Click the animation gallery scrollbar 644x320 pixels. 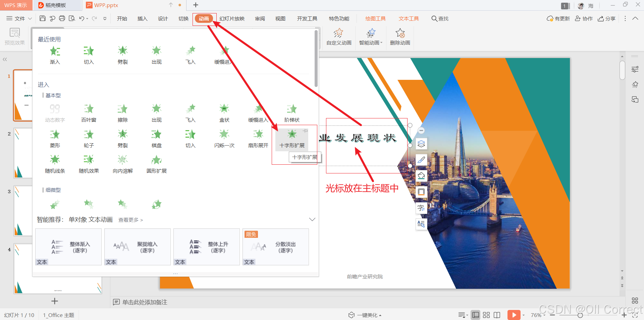click(316, 59)
